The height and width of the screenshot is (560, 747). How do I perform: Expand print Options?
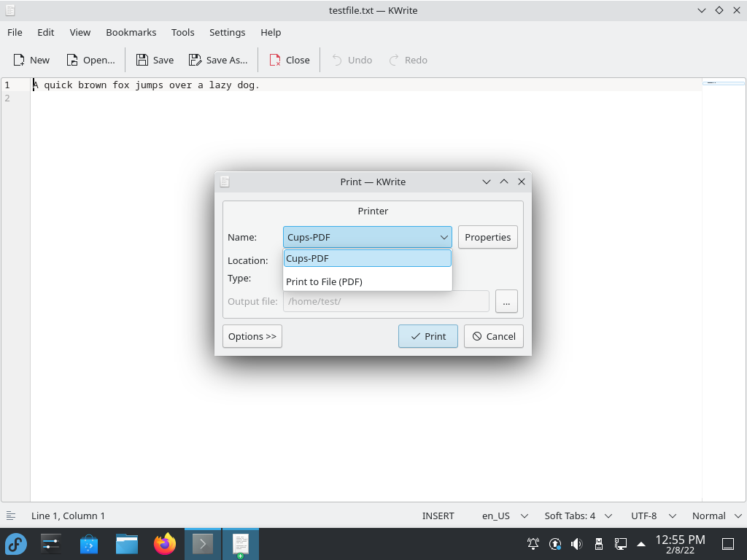click(252, 336)
